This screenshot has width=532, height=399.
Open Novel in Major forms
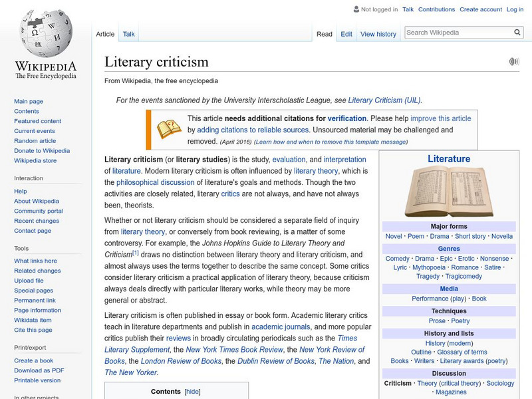(394, 236)
